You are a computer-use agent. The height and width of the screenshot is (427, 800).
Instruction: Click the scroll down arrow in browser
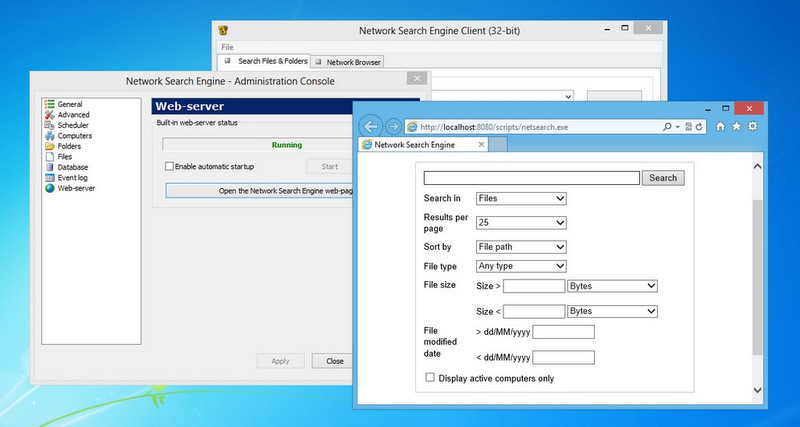click(757, 390)
